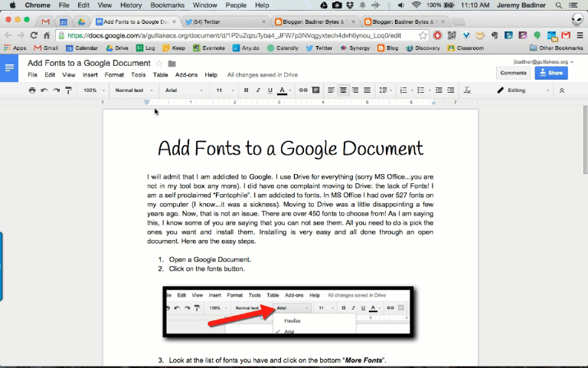Open the Gmail bookmark
The image size is (588, 368).
[x=46, y=48]
